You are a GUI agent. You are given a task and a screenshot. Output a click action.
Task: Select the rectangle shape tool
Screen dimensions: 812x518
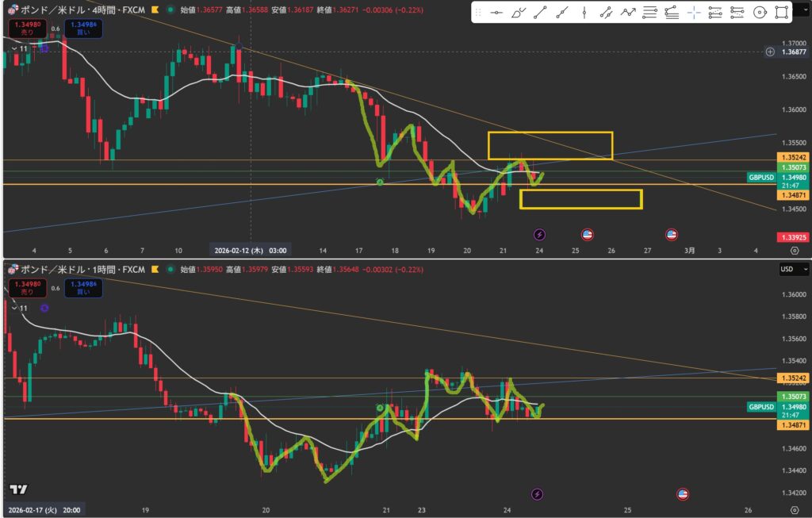tap(781, 13)
